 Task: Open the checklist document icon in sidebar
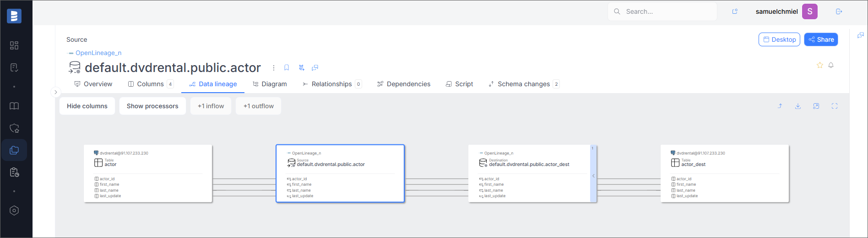[14, 68]
